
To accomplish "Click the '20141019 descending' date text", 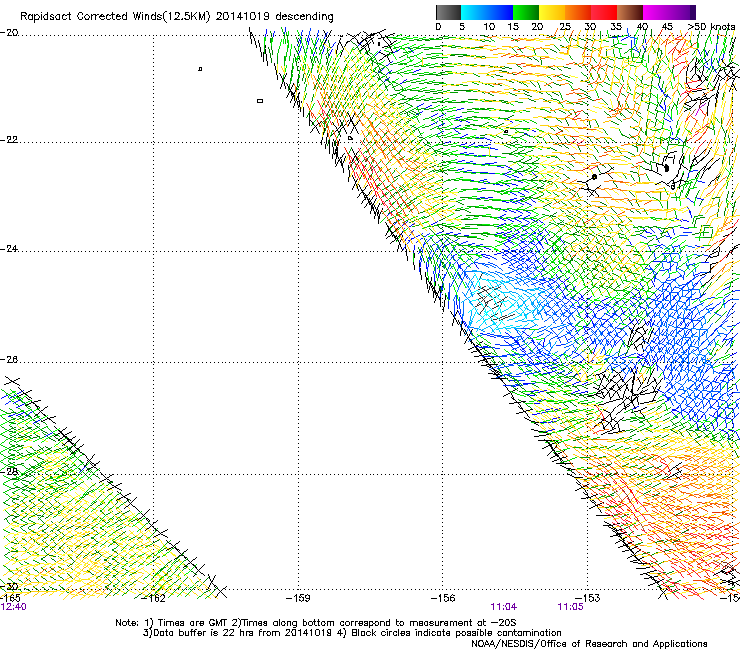I will (275, 17).
